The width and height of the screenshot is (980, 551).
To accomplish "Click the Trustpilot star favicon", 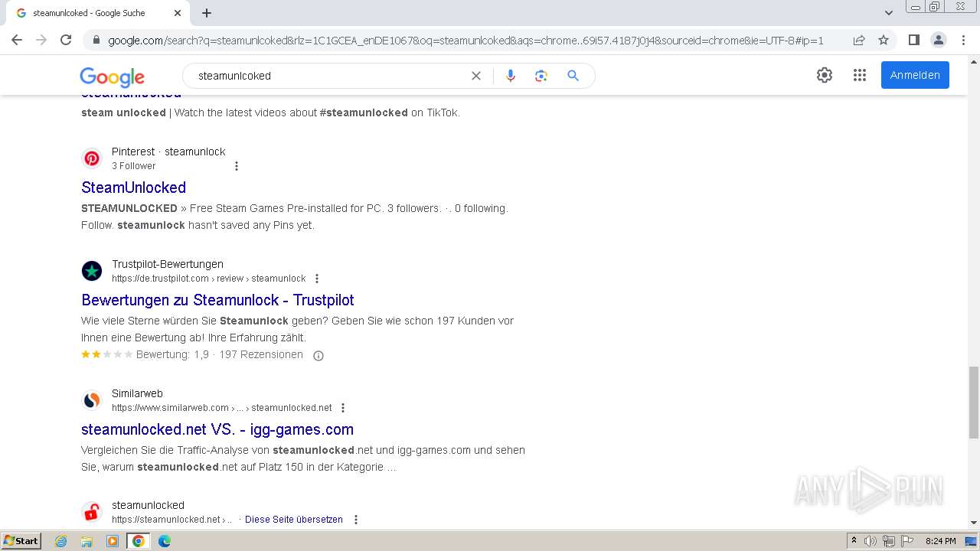I will coord(92,271).
